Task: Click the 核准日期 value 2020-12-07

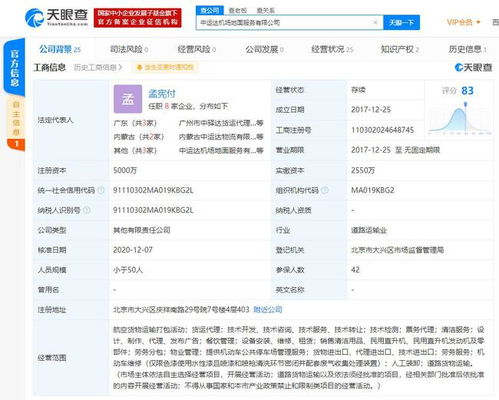Action: pos(133,250)
